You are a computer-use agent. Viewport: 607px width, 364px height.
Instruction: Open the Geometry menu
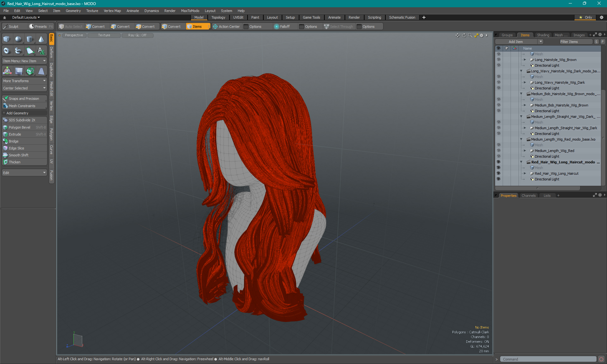tap(73, 11)
